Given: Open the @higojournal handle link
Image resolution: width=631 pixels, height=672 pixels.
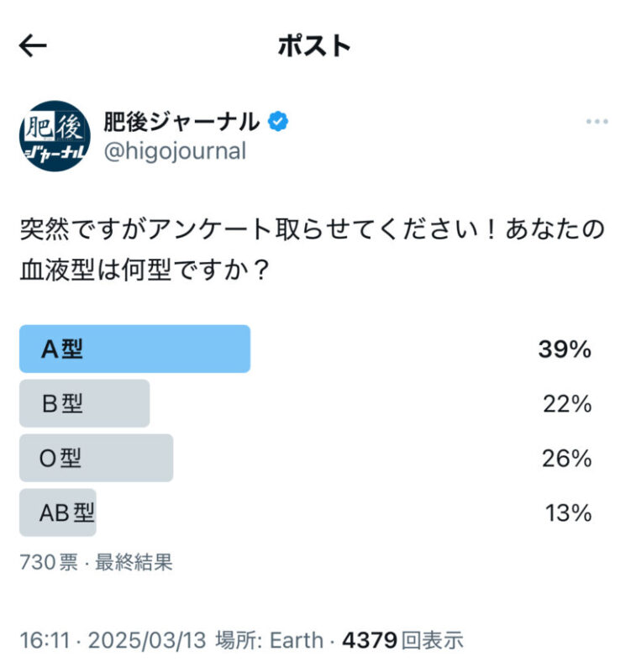Looking at the screenshot, I should (175, 151).
